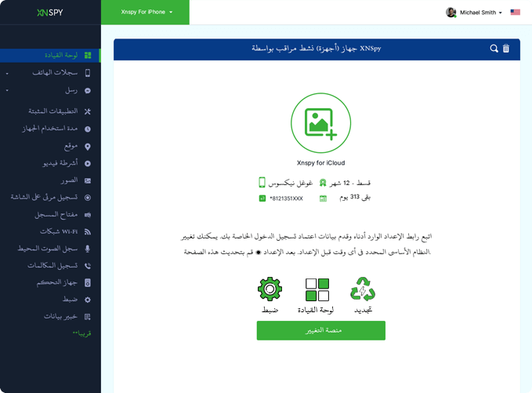Viewport: 532px width, 393px height.
Task: Click the data expert icon in the sidebar
Action: point(88,317)
